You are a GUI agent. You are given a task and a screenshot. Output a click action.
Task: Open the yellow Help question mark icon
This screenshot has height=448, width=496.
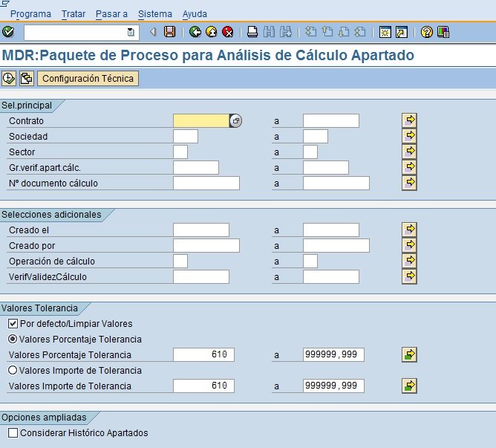point(426,32)
